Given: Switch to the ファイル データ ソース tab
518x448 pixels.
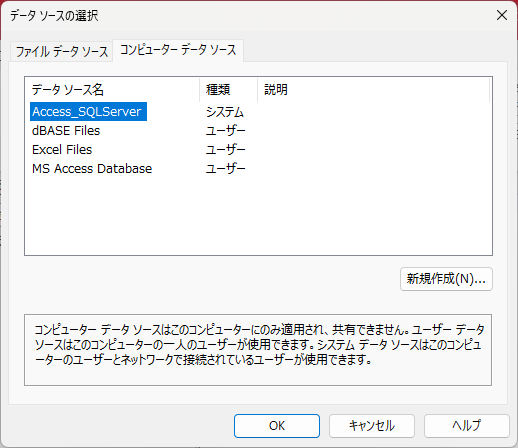Looking at the screenshot, I should (x=62, y=51).
